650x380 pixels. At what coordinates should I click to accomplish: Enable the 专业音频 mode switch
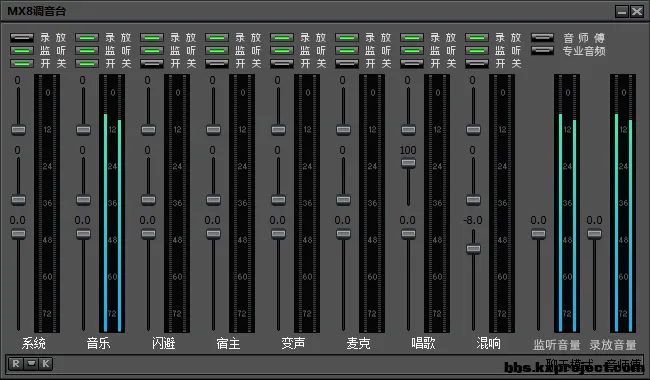point(542,51)
